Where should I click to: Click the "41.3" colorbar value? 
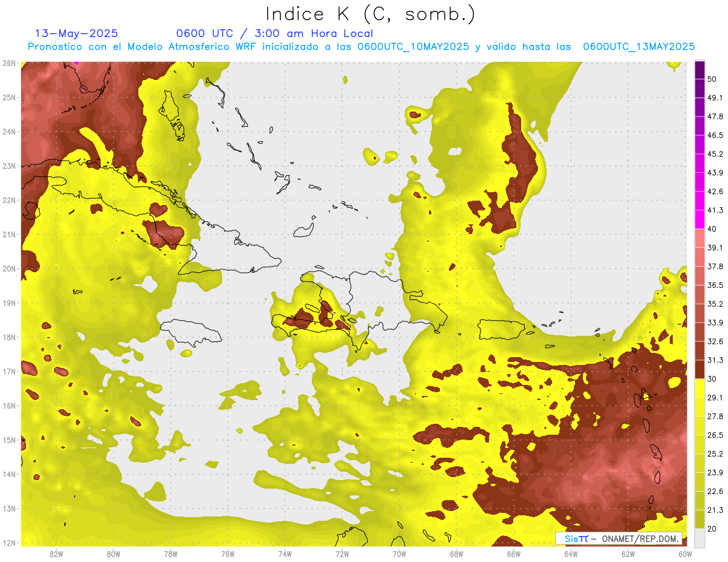(x=715, y=210)
